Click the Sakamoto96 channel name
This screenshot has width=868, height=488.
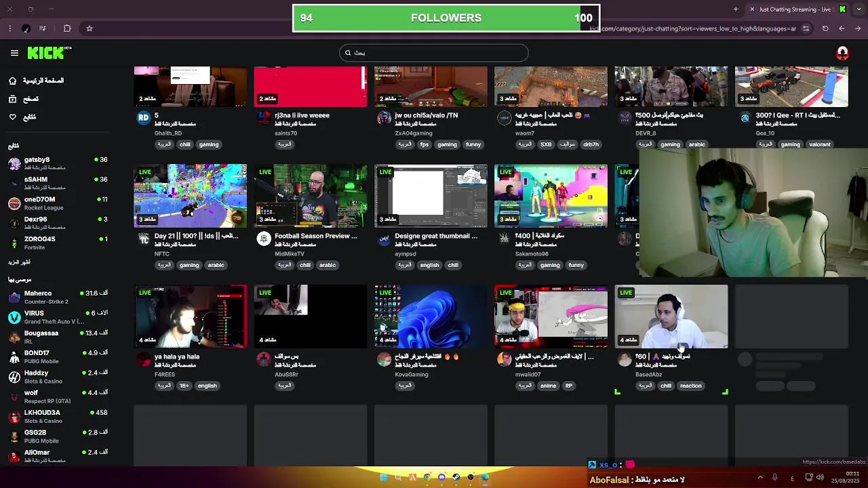[x=532, y=254]
